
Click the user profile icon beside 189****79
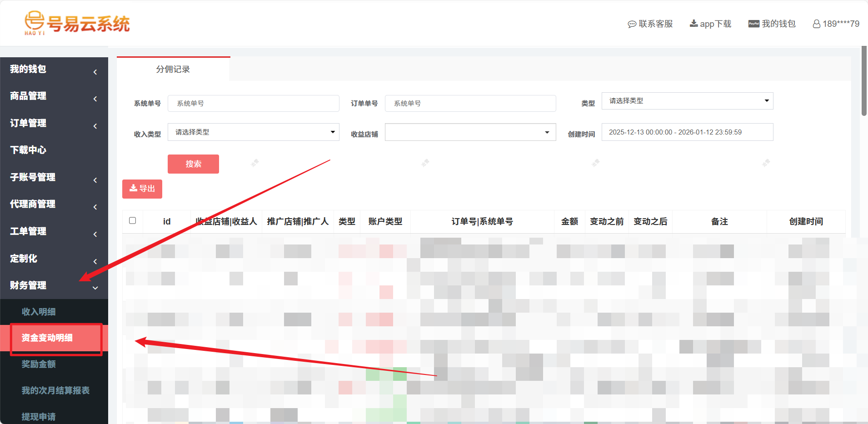pos(816,24)
